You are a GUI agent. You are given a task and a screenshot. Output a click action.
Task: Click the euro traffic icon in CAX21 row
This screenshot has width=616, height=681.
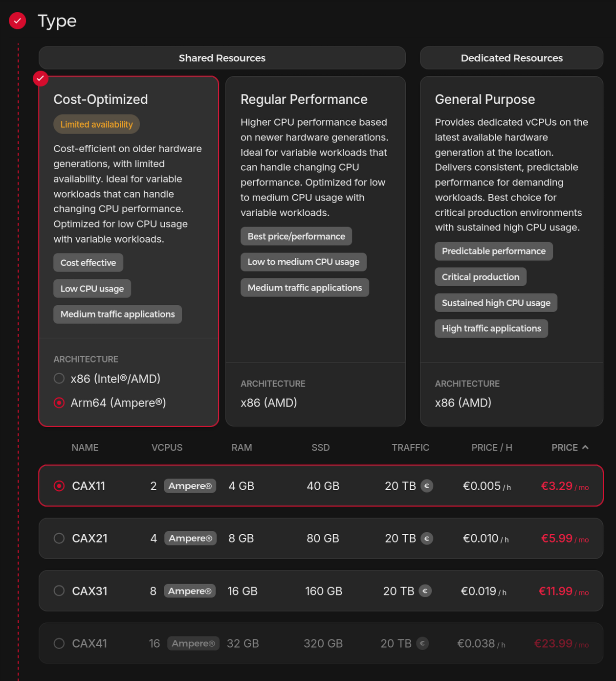(x=427, y=538)
